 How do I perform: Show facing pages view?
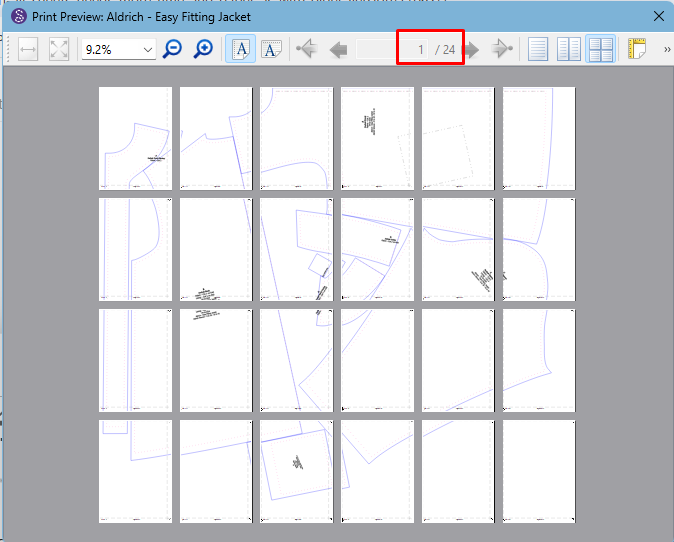tap(569, 49)
